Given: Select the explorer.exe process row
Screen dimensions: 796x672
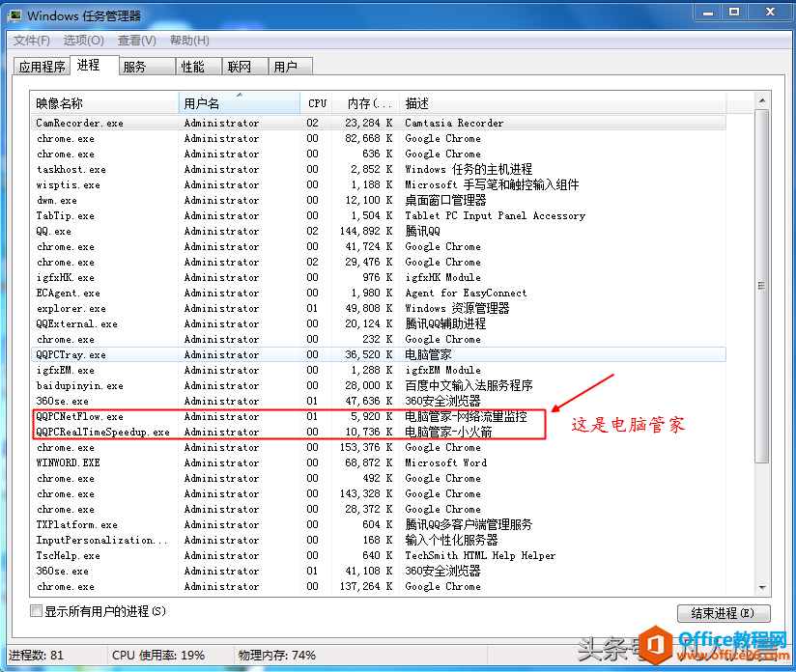Looking at the screenshot, I should (379, 308).
